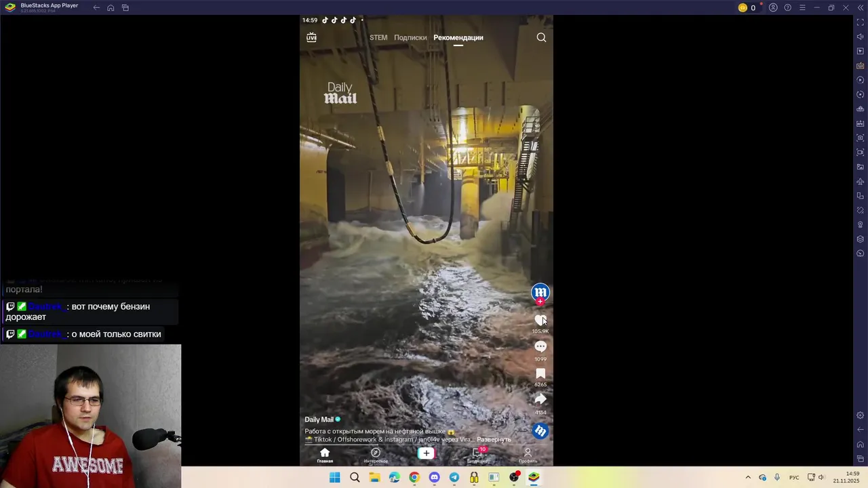Open BlueStacks media folder icon
The height and width of the screenshot is (488, 868).
click(x=861, y=167)
